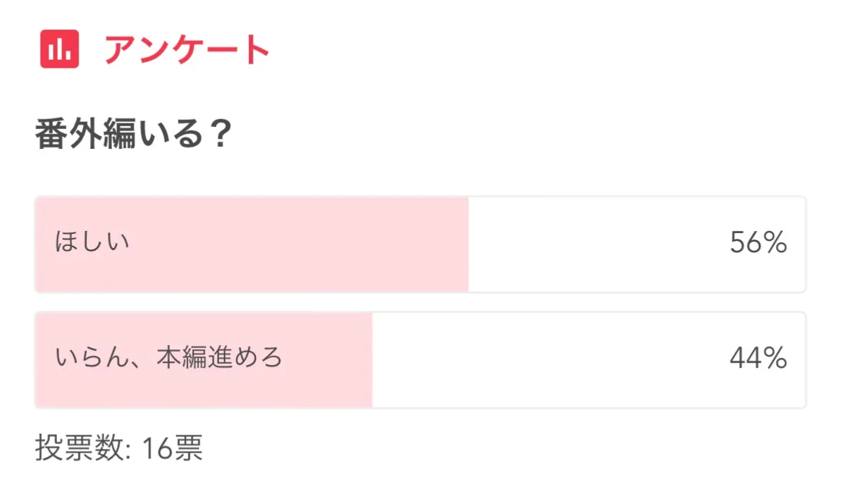The image size is (841, 504).
Task: Click the ほしい label text
Action: (92, 243)
